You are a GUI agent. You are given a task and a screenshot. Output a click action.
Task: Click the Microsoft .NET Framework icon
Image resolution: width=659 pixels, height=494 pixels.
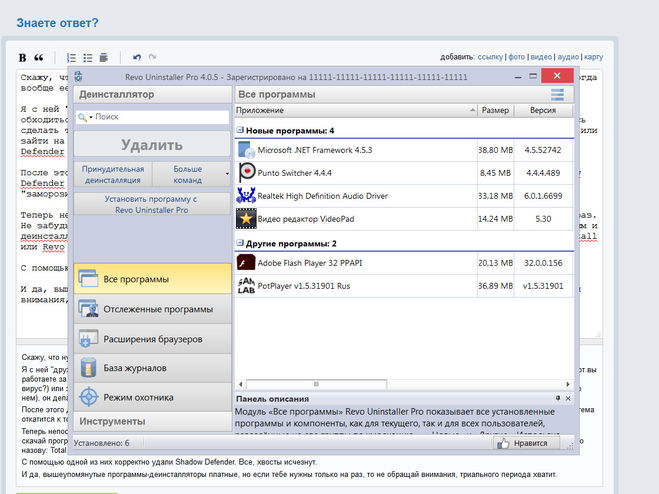click(x=246, y=150)
